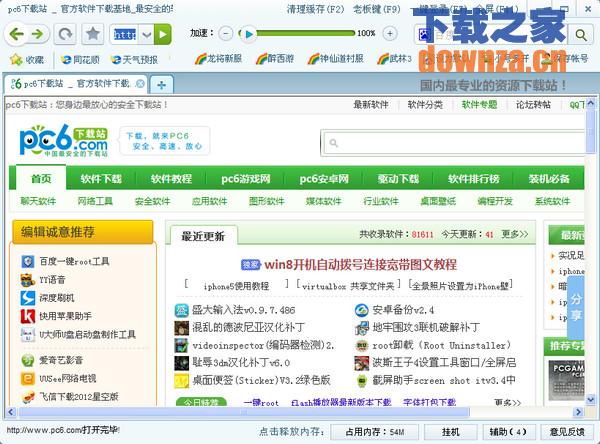Select the 软件排行榜 navigation tab
This screenshot has height=444, width=600.
474,179
